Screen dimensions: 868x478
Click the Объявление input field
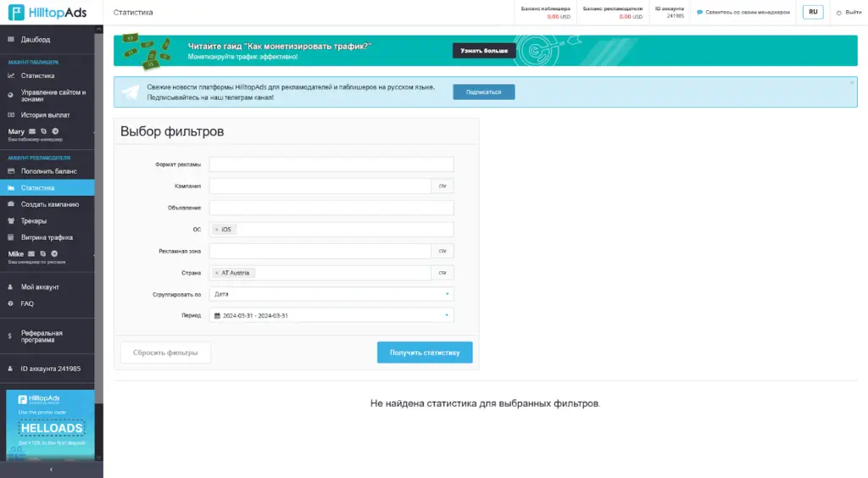tap(331, 208)
